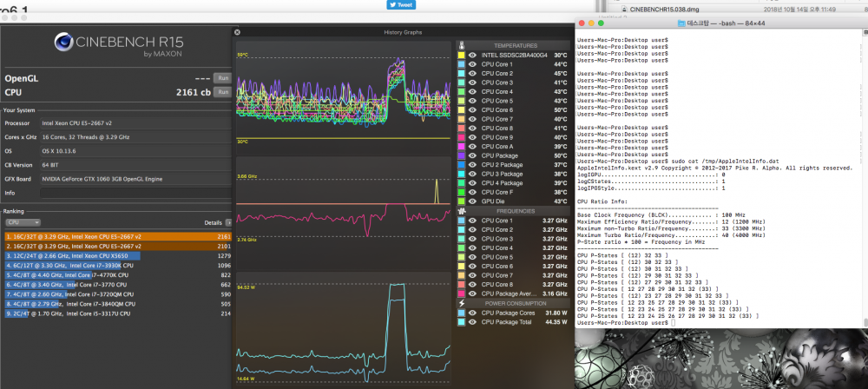
Task: Hide CPU Core 6 temperature graph
Action: click(x=472, y=110)
